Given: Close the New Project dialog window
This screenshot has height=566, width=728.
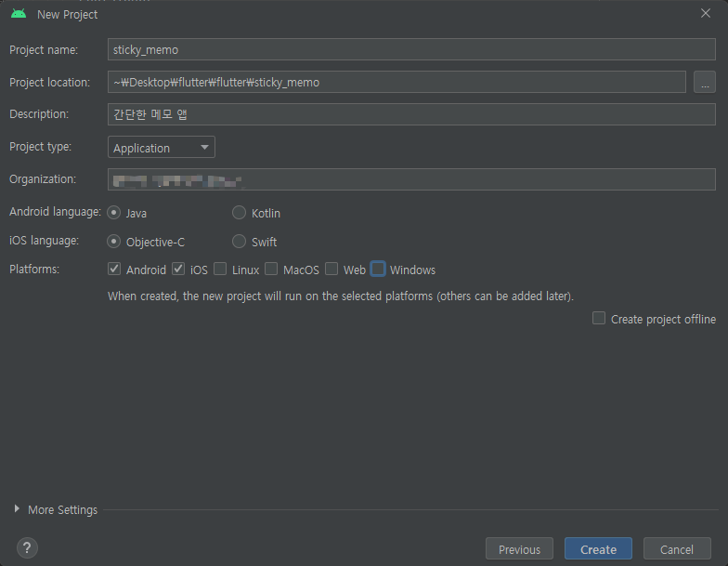Looking at the screenshot, I should pos(706,13).
